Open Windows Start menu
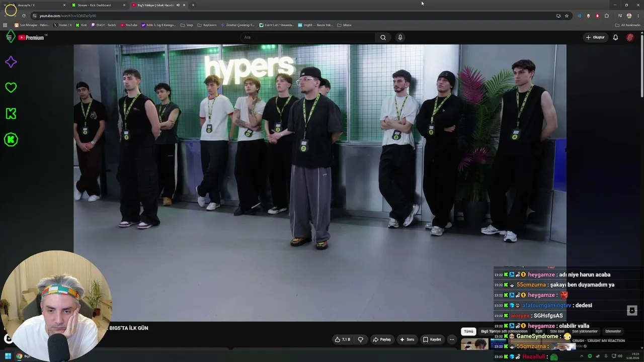The width and height of the screenshot is (644, 362). point(8,356)
